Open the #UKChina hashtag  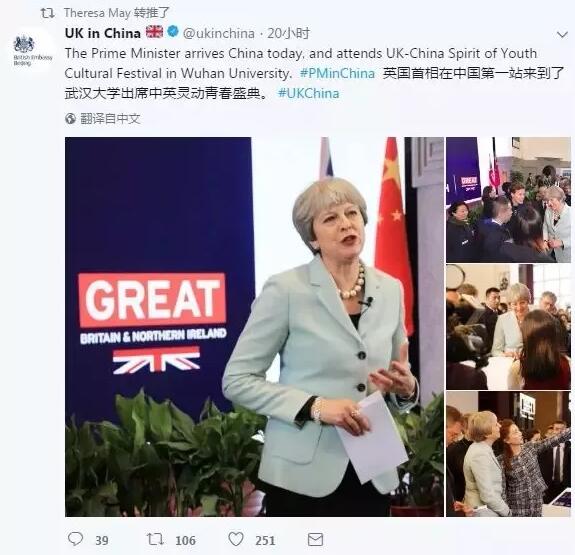point(308,93)
